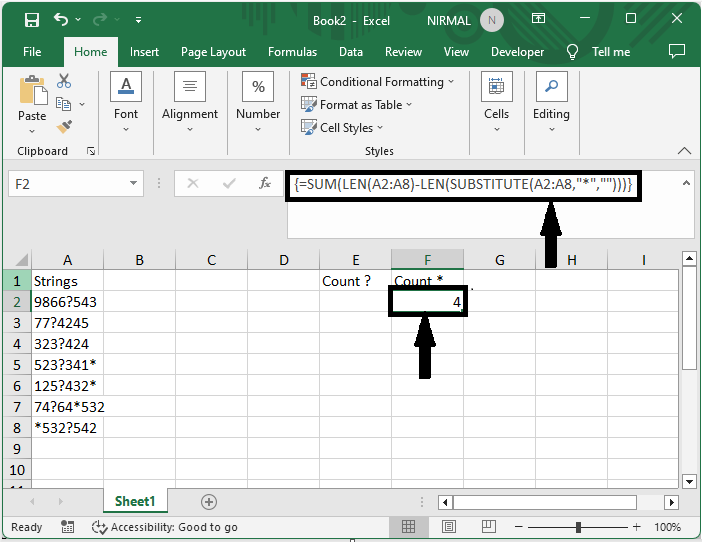The width and height of the screenshot is (702, 542).
Task: Select cell F2 showing 4
Action: [428, 302]
